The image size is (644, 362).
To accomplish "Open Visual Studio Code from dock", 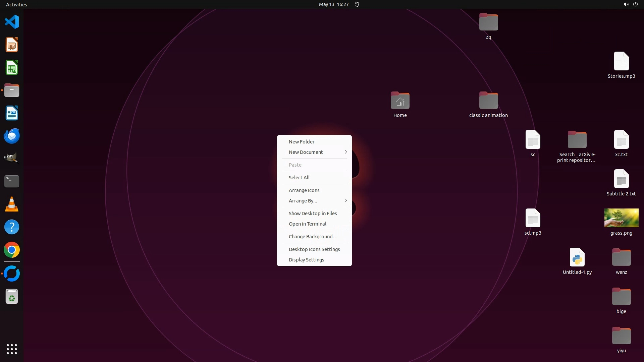I will click(x=12, y=22).
